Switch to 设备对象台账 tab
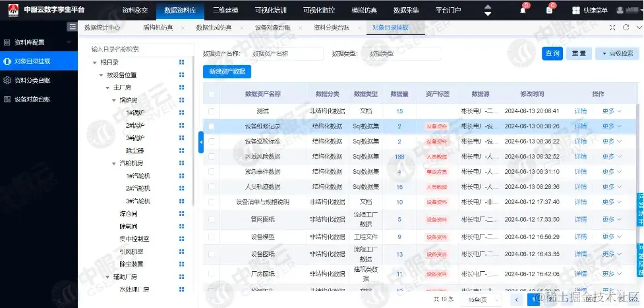The image size is (644, 308). tap(272, 28)
